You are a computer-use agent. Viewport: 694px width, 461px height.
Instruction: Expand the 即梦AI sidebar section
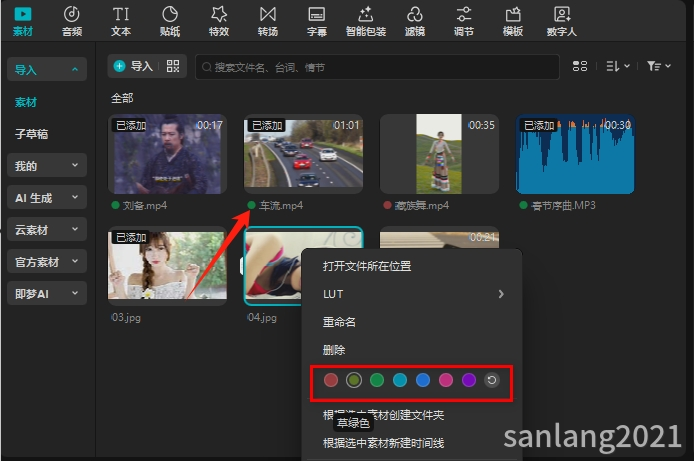47,293
